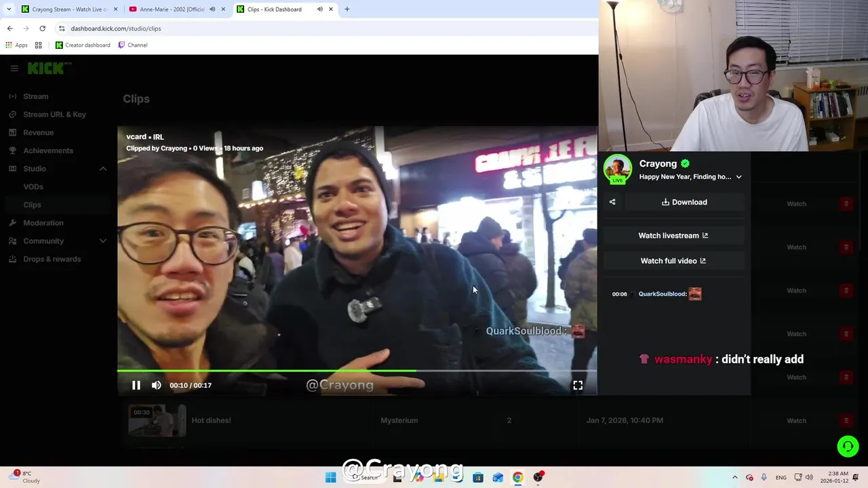Reload the current page
The image size is (868, 488).
tap(42, 28)
